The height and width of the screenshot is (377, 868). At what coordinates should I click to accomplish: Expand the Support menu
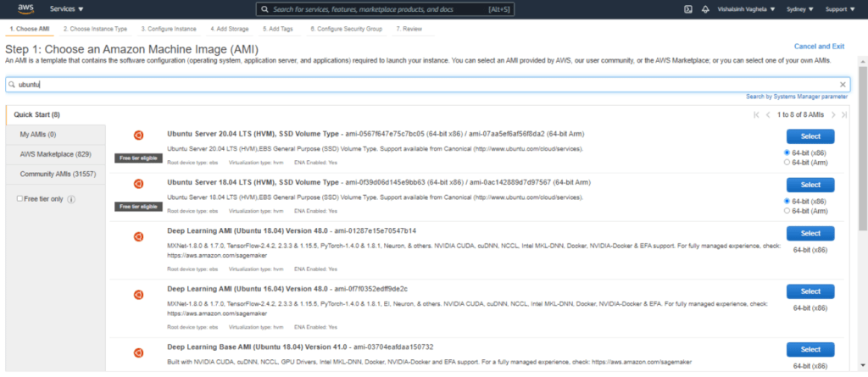839,9
